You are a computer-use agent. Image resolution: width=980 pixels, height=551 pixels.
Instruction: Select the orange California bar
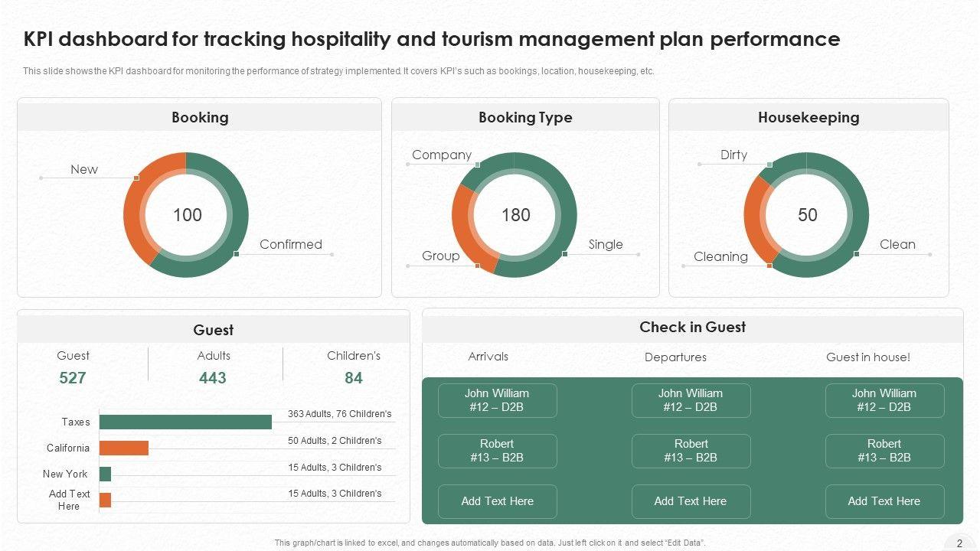click(x=123, y=448)
